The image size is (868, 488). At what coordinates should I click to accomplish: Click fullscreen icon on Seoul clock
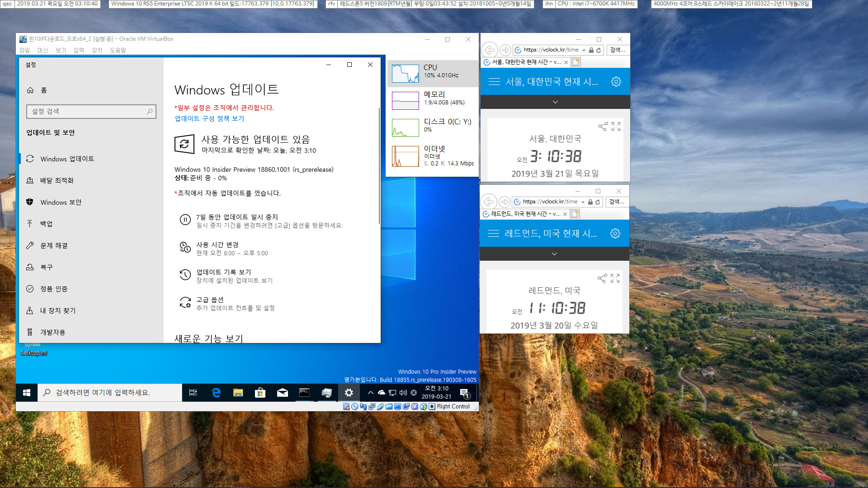[x=616, y=127]
